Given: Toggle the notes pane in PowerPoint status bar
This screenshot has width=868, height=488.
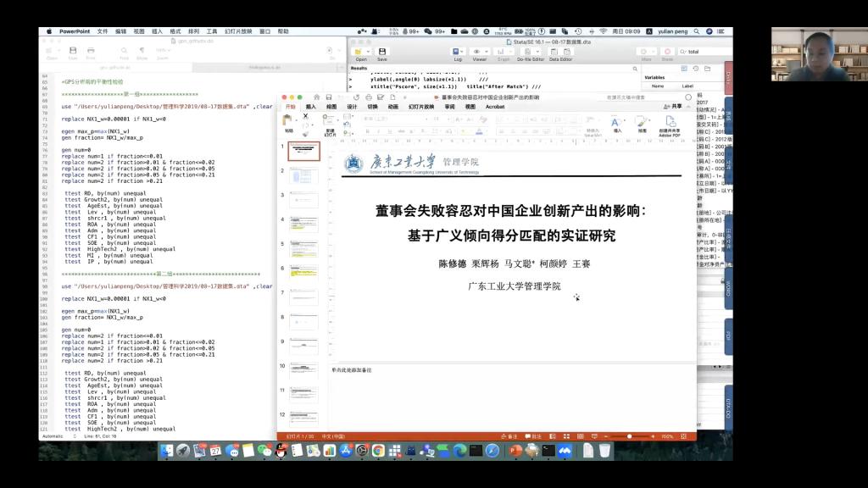Looking at the screenshot, I should coord(511,436).
